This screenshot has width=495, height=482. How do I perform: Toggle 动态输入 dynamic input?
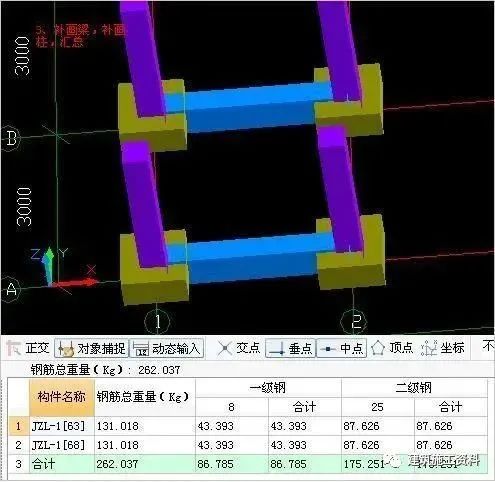click(167, 348)
